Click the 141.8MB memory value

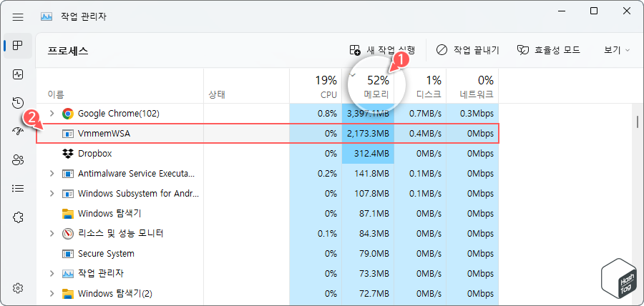click(371, 174)
